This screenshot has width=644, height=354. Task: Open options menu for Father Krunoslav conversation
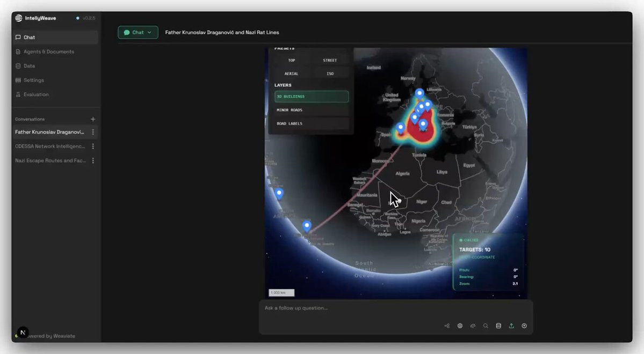pyautogui.click(x=93, y=132)
